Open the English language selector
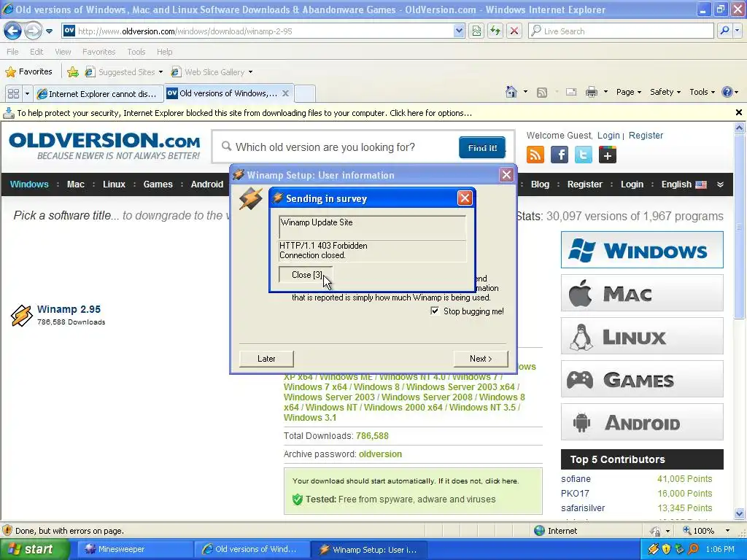 (x=684, y=184)
